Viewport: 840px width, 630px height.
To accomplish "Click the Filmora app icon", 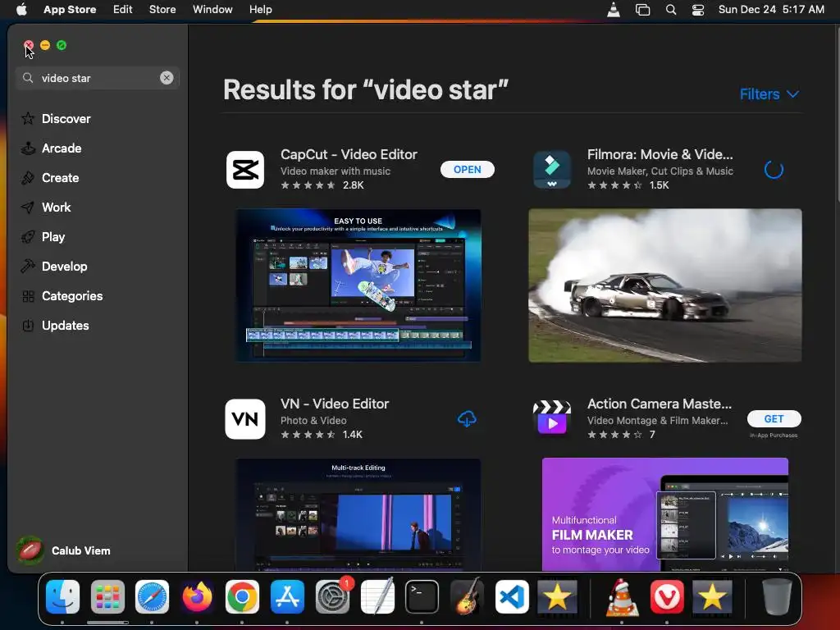I will point(552,170).
